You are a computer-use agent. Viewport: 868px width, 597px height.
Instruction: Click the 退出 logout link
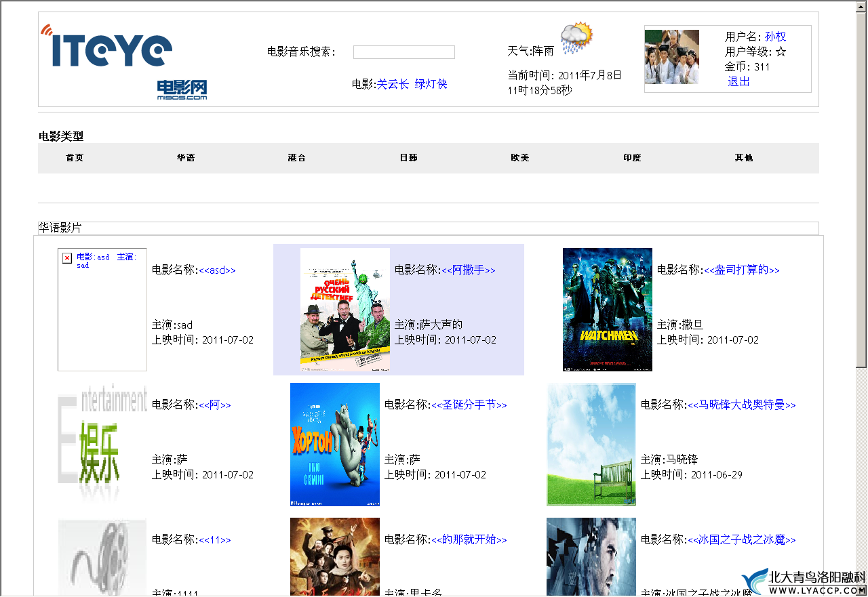tap(738, 81)
